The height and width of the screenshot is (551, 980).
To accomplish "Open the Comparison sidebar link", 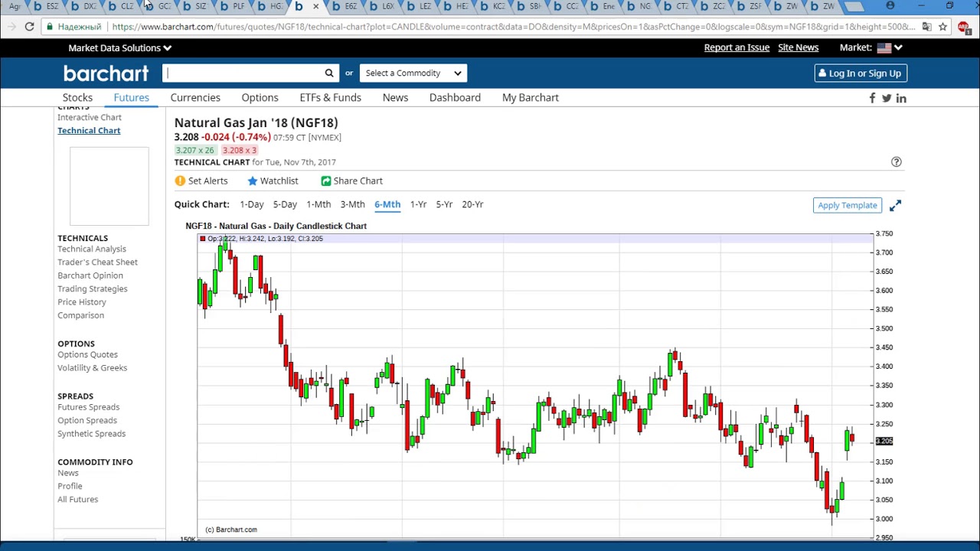I will coord(80,315).
